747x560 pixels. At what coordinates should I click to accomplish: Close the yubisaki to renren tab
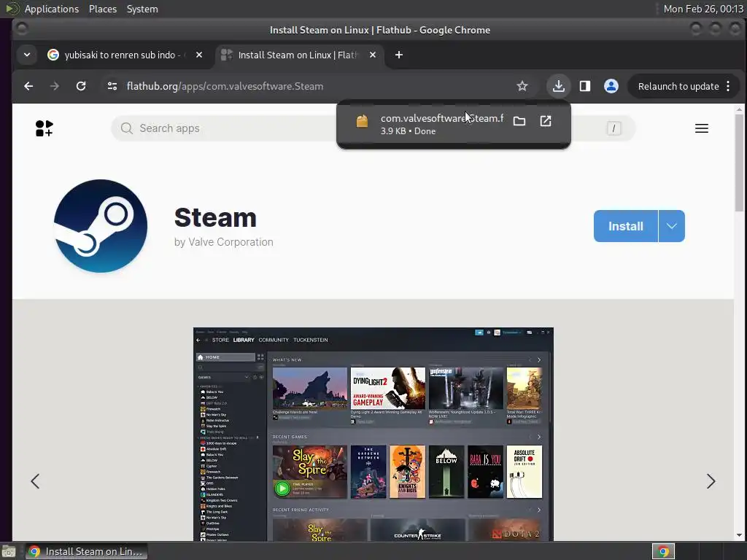coord(199,55)
